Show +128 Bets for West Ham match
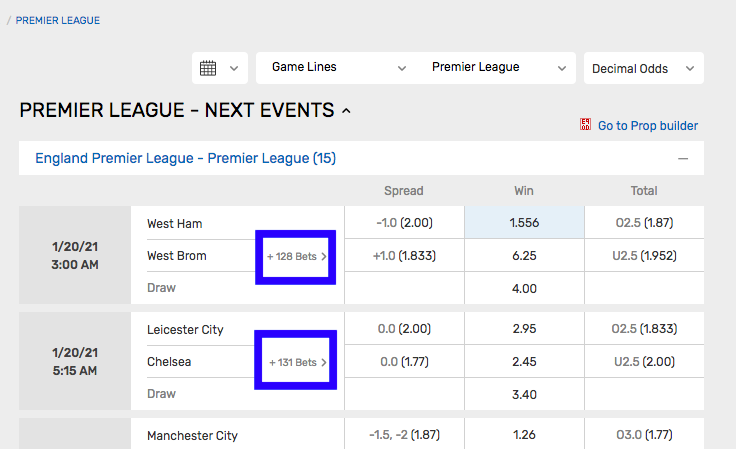This screenshot has height=449, width=736. click(296, 257)
